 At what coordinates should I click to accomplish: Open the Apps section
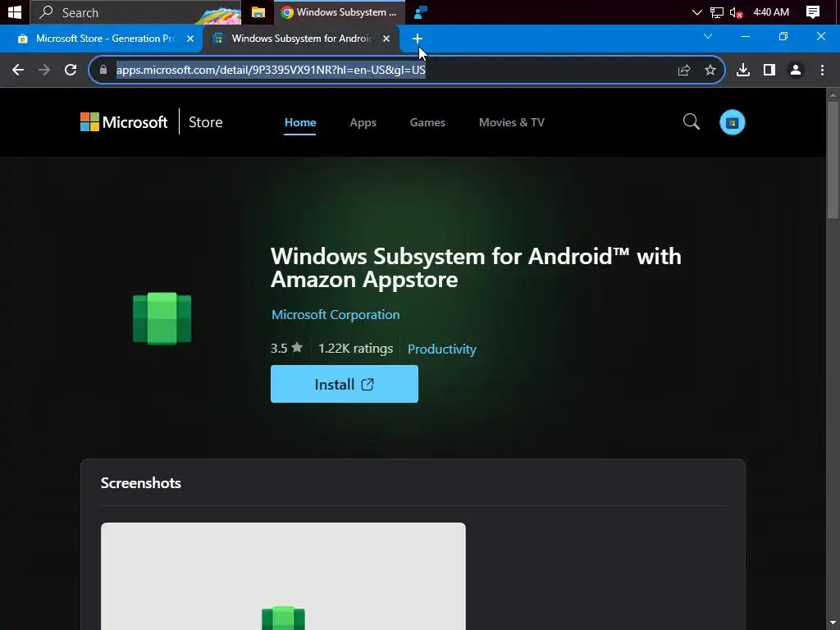[363, 122]
